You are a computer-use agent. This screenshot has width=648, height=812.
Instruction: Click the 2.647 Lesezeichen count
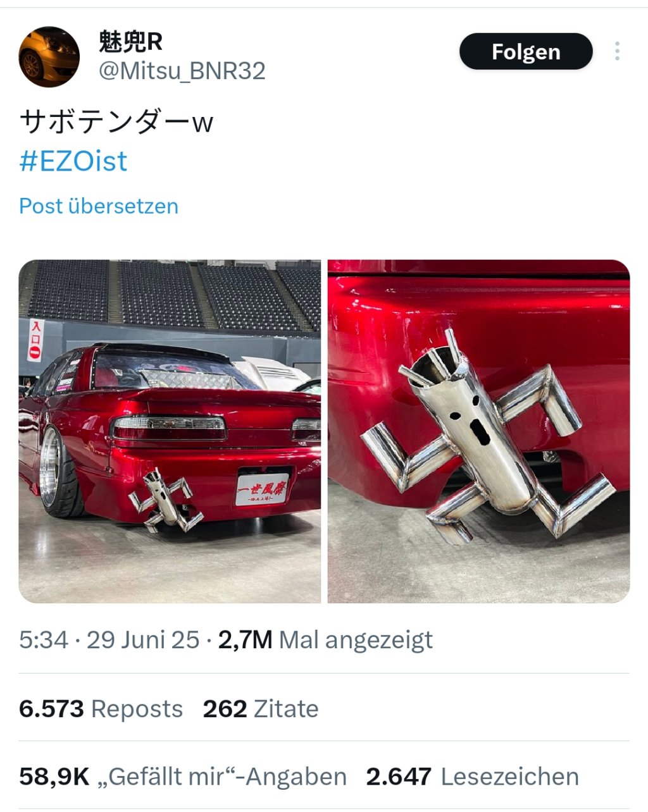click(x=473, y=777)
